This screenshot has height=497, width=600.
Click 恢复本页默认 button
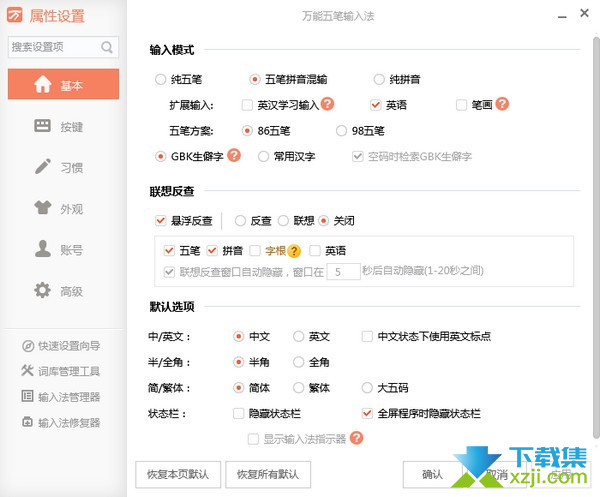pyautogui.click(x=178, y=474)
